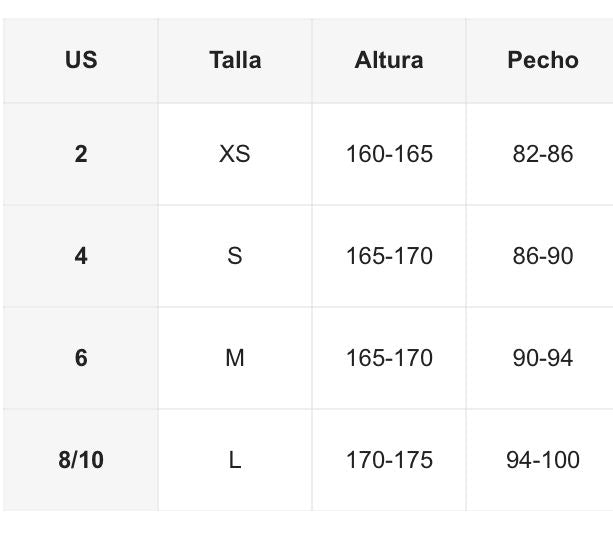Click the US column header
Viewport: 613px width, 534px height.
coord(81,60)
